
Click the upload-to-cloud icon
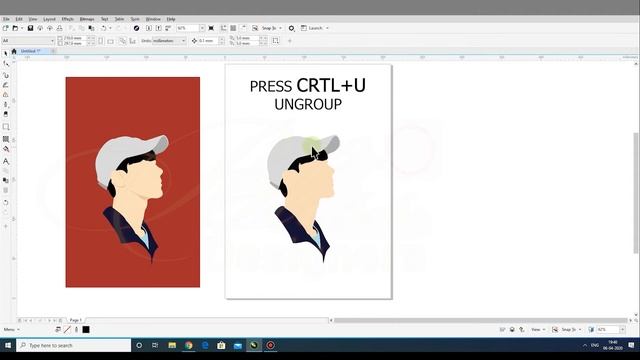(x=50, y=28)
